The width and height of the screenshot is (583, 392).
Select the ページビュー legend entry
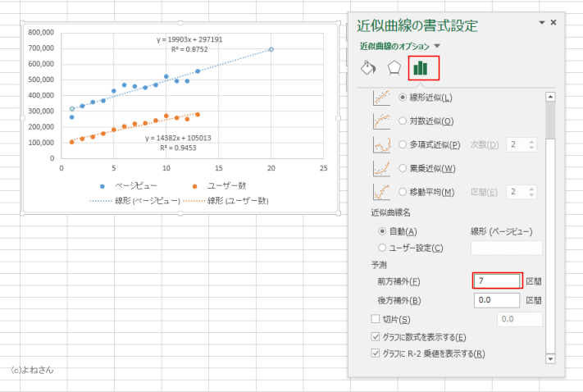pyautogui.click(x=129, y=186)
